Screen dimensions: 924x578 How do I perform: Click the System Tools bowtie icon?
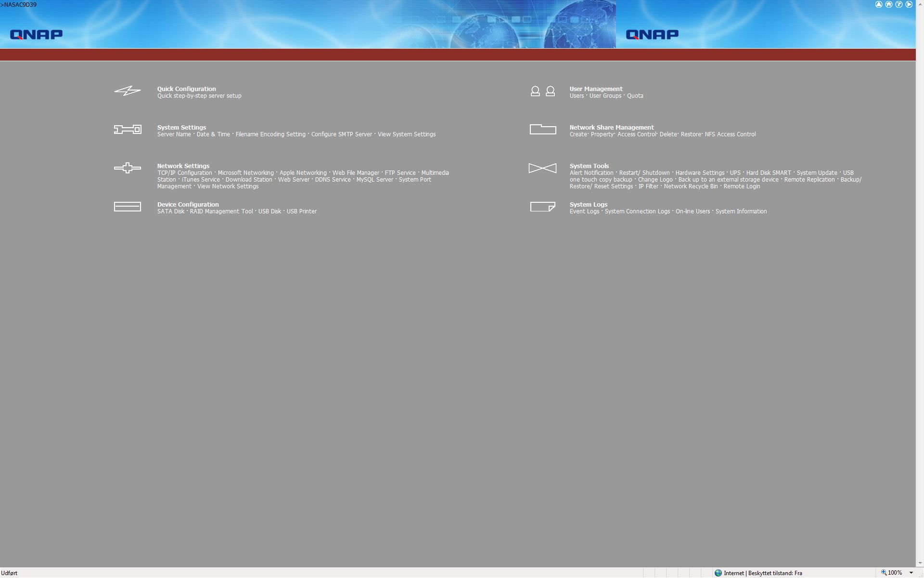tap(542, 168)
